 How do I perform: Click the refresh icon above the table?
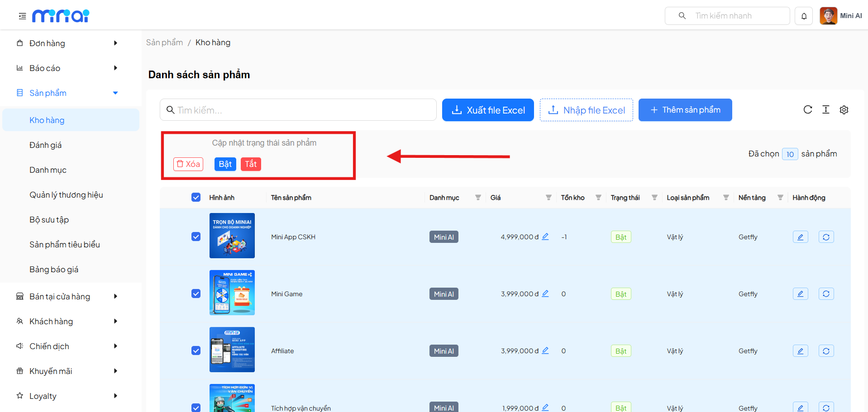point(807,110)
